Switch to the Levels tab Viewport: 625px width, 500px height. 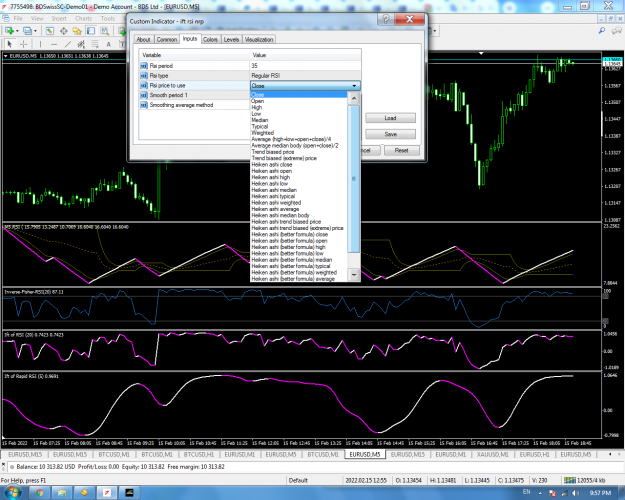pos(231,39)
